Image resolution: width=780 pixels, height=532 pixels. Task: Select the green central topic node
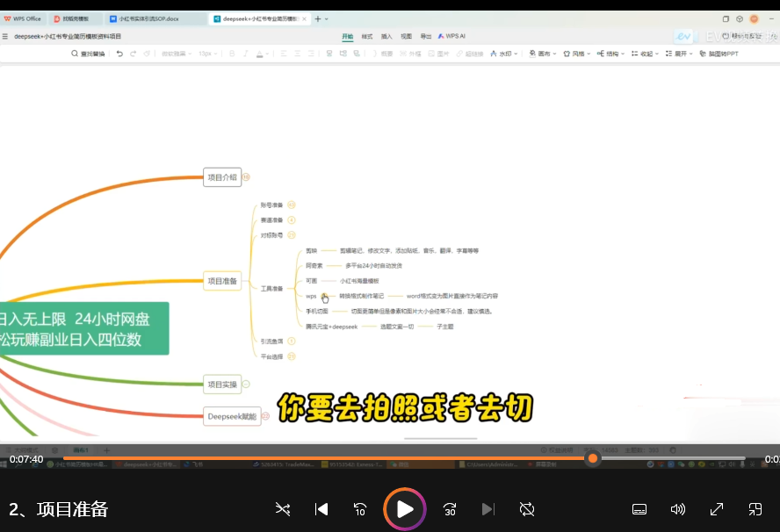click(x=84, y=328)
